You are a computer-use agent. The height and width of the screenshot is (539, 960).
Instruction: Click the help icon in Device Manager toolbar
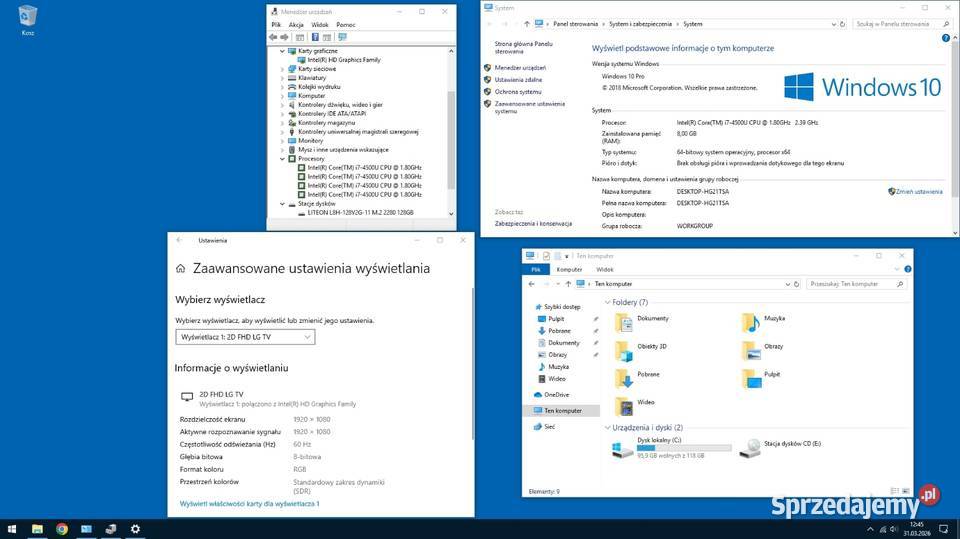tap(315, 37)
